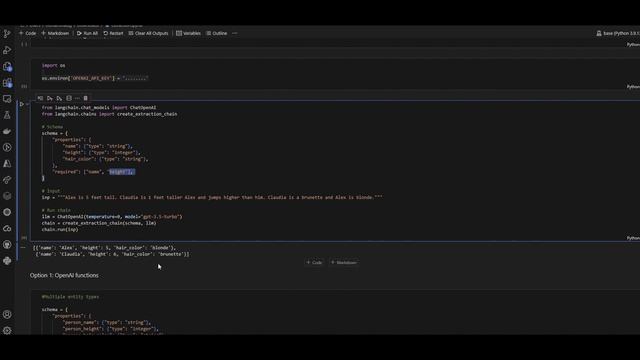
Task: Execute cells above from cell toolbar
Action: (x=50, y=98)
